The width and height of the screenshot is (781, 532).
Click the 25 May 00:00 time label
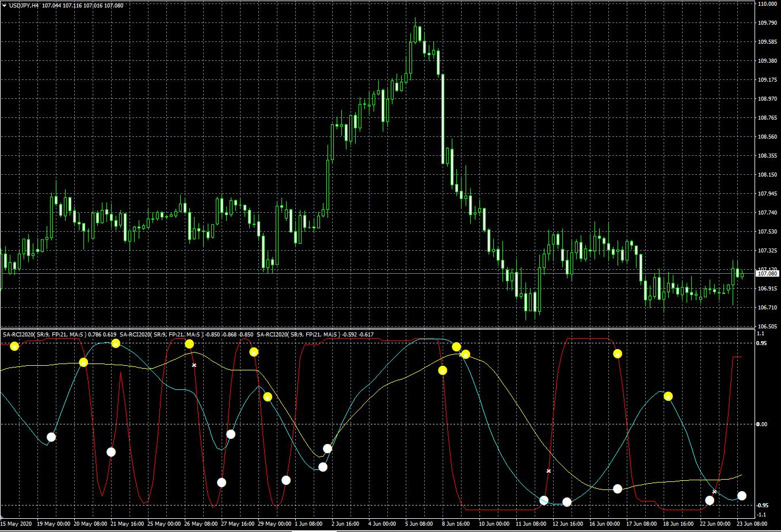(164, 524)
